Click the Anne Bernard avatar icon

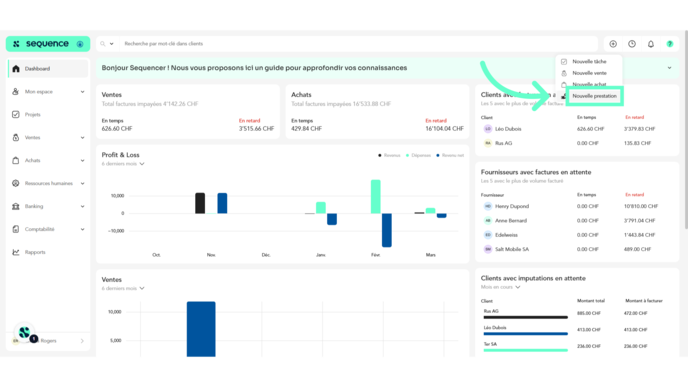pos(488,221)
